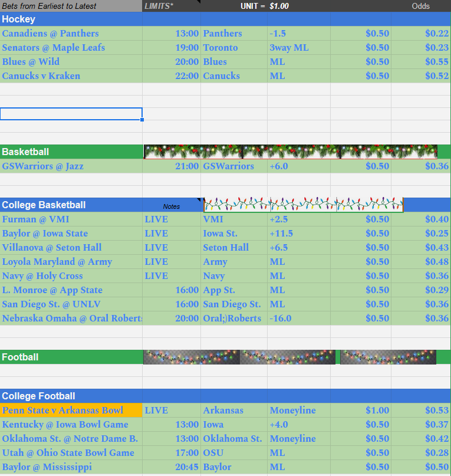The image size is (451, 476).
Task: Click the fill handle of the selected cell
Action: [142, 120]
